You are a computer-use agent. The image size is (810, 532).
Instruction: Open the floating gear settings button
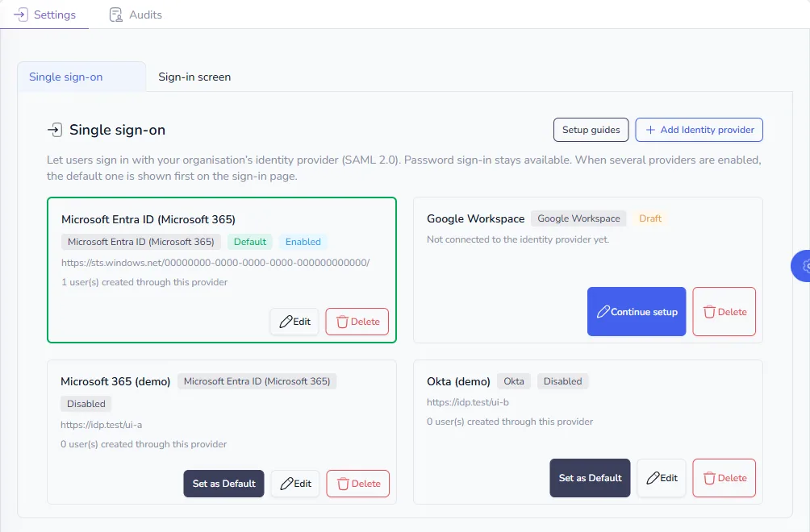(801, 266)
